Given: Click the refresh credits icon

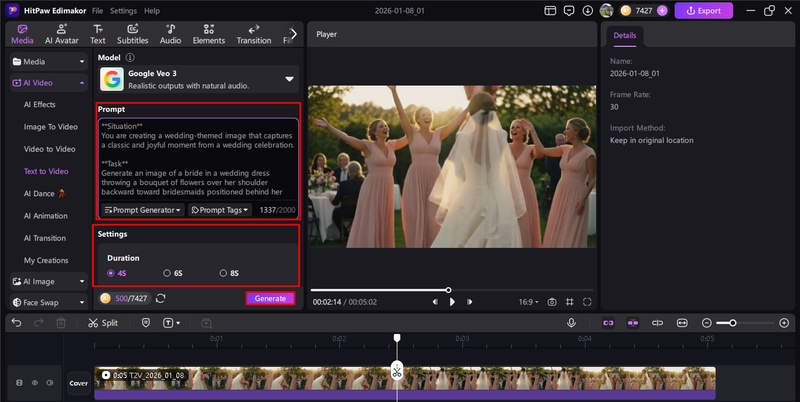Looking at the screenshot, I should tap(161, 298).
